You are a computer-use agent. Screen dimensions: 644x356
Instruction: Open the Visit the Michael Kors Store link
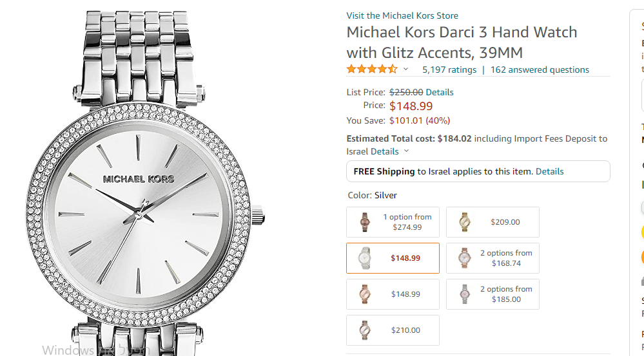[402, 15]
